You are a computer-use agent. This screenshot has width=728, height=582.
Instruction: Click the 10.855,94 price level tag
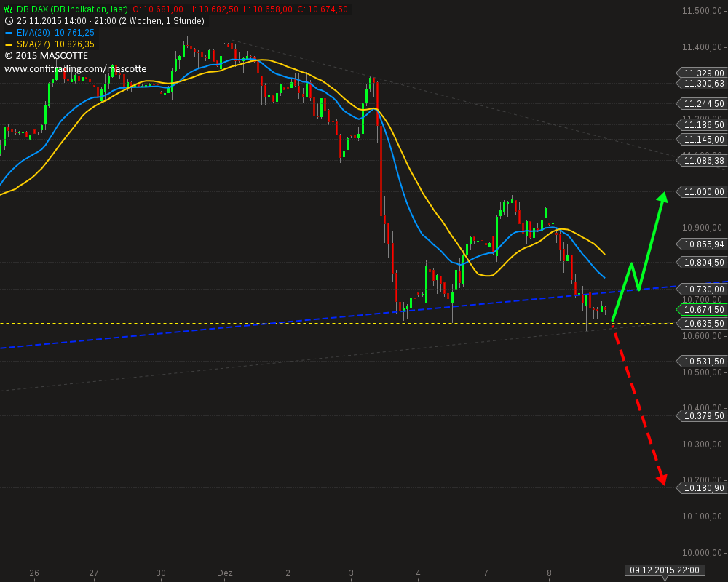701,244
